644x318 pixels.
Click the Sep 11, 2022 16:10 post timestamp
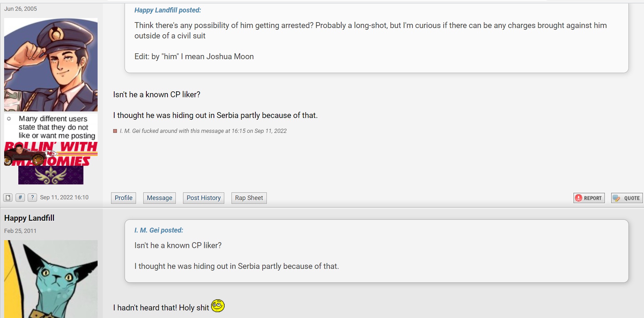pos(64,198)
